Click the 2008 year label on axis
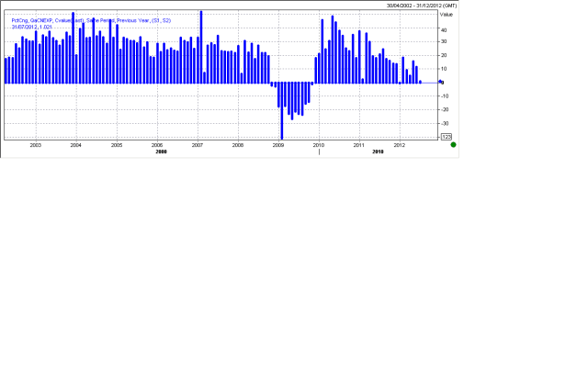This screenshot has width=588, height=370. coord(238,145)
